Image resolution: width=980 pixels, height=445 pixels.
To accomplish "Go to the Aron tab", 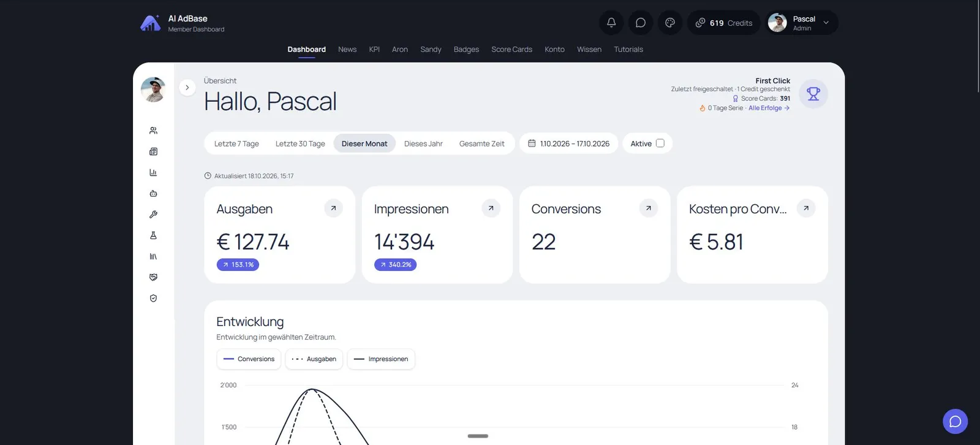I will coord(400,50).
